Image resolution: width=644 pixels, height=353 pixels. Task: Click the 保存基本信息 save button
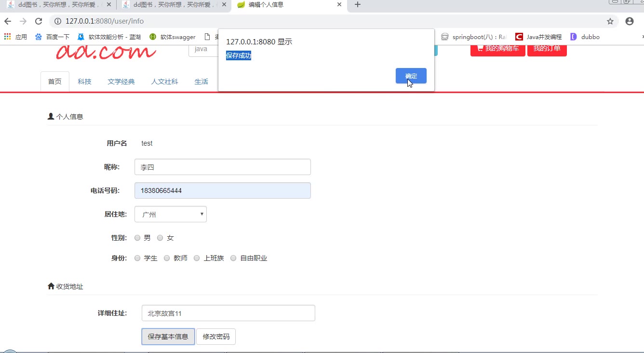pos(168,337)
